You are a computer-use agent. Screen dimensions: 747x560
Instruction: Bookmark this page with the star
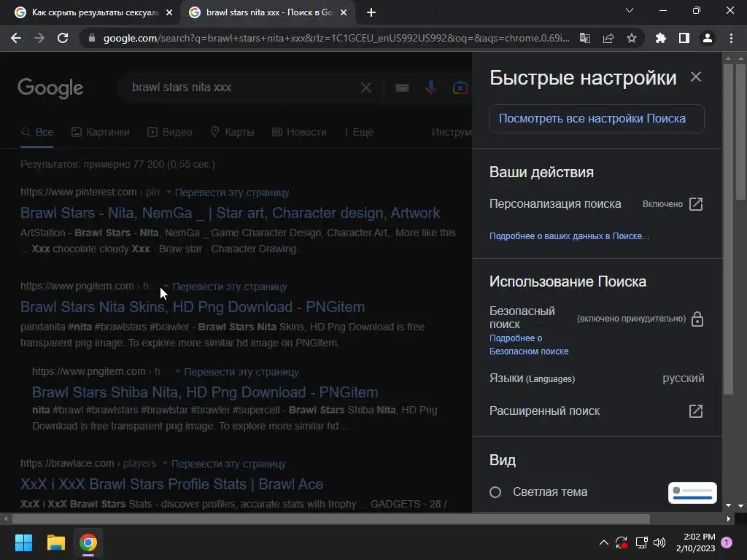pyautogui.click(x=632, y=38)
